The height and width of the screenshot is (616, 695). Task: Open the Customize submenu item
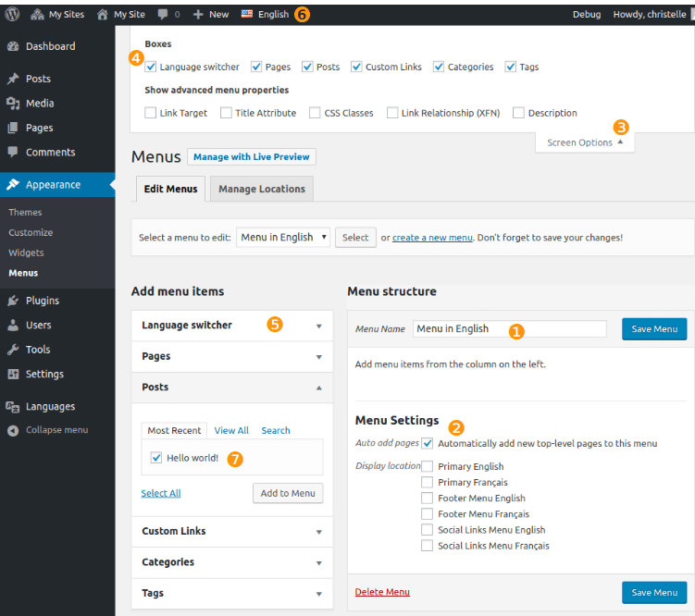coord(31,232)
